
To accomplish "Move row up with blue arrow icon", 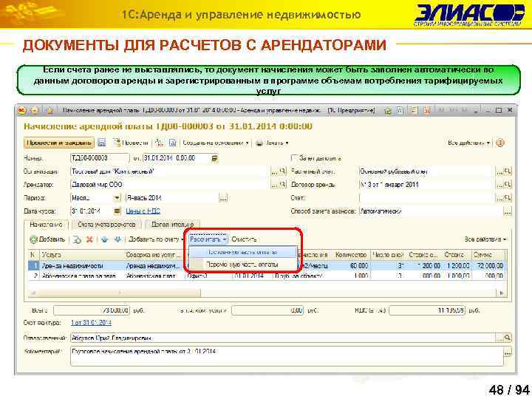I will (104, 239).
